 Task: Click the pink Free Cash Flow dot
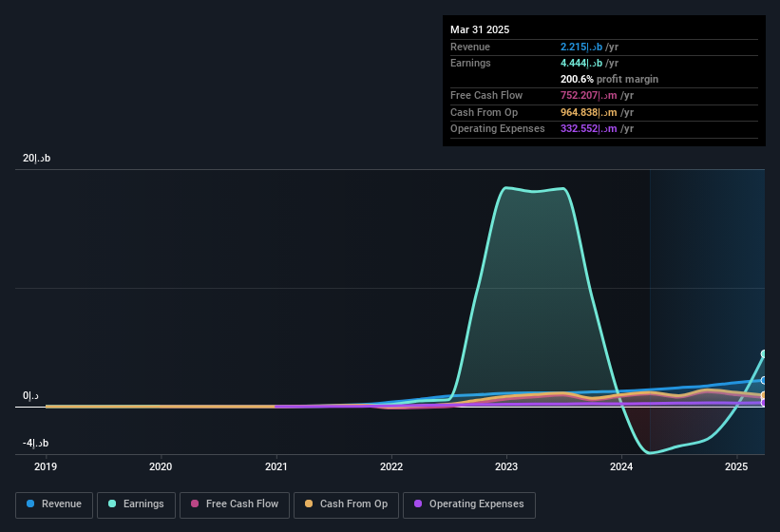[195, 503]
